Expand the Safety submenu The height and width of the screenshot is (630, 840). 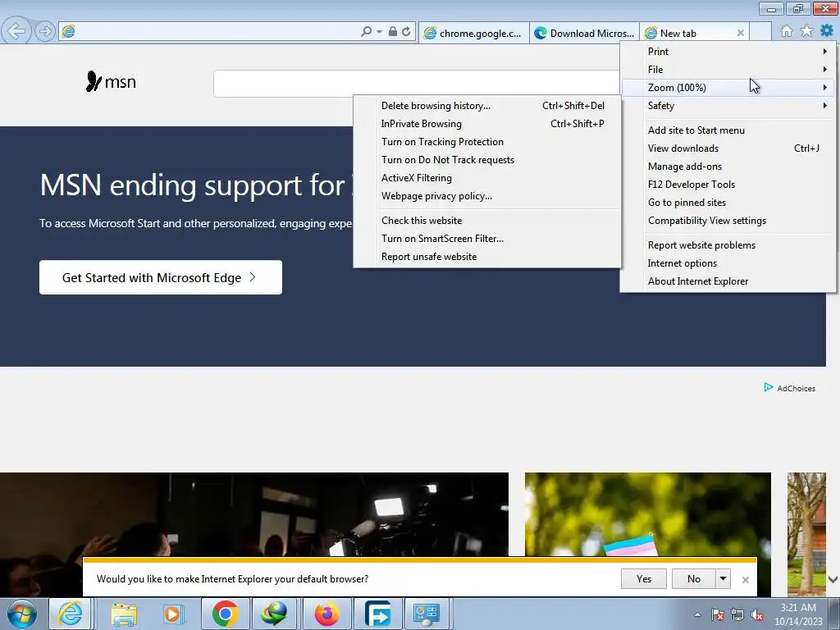[x=728, y=106]
